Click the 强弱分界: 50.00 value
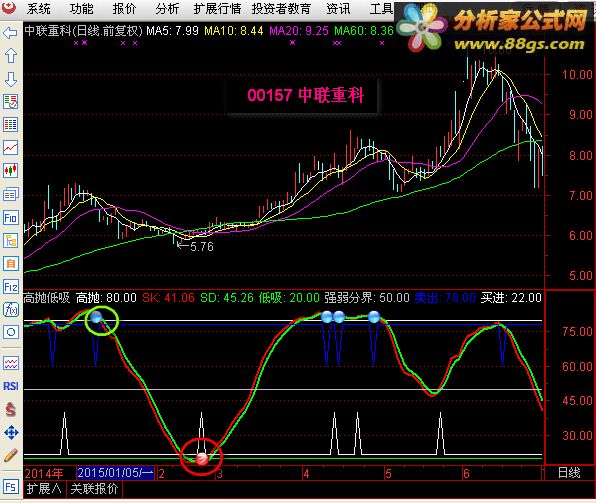The image size is (596, 503). pyautogui.click(x=367, y=297)
